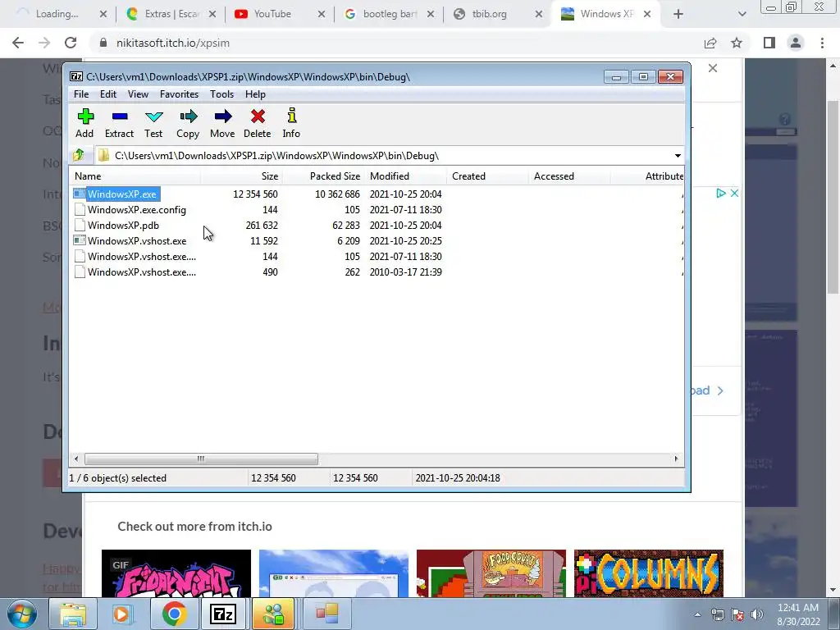Image resolution: width=840 pixels, height=630 pixels.
Task: Open the File menu in 7-Zip
Action: 81,94
